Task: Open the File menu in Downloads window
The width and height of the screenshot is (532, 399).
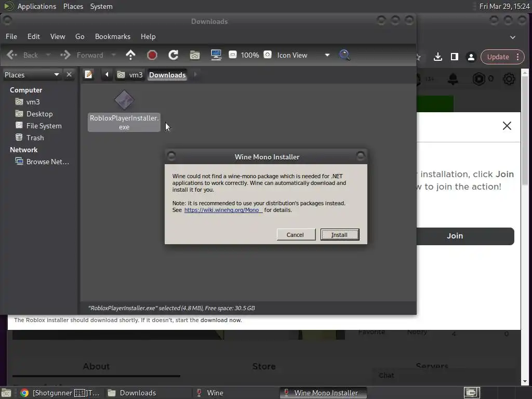Action: (x=11, y=37)
